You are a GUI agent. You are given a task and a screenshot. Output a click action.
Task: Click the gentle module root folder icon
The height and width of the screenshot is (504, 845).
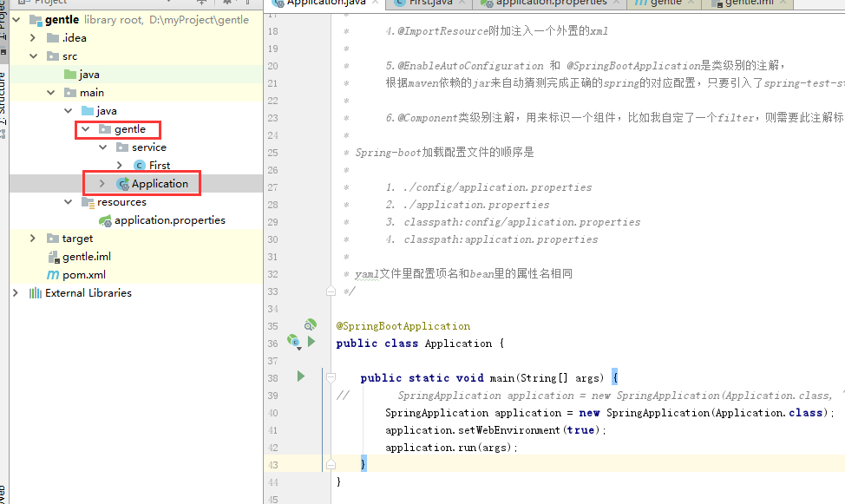tap(36, 20)
